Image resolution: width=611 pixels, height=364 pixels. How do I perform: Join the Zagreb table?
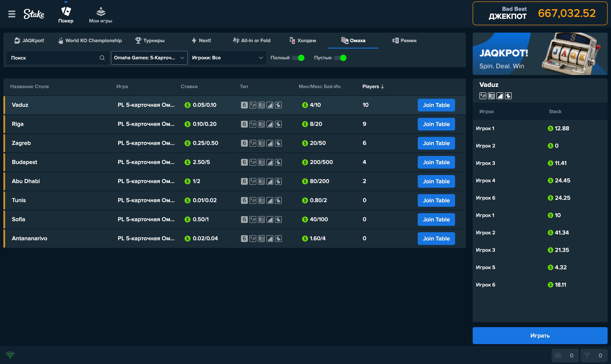tap(436, 143)
